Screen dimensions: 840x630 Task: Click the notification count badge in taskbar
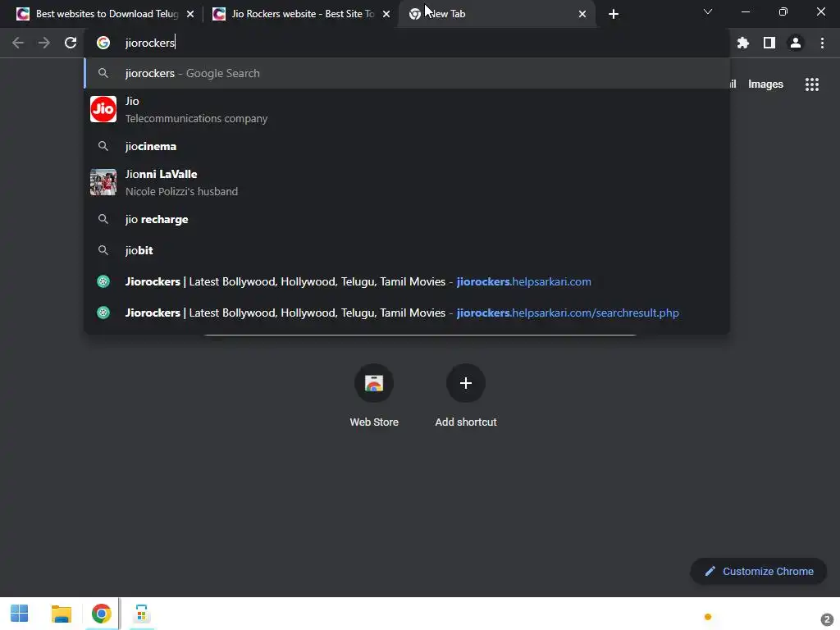[x=827, y=619]
